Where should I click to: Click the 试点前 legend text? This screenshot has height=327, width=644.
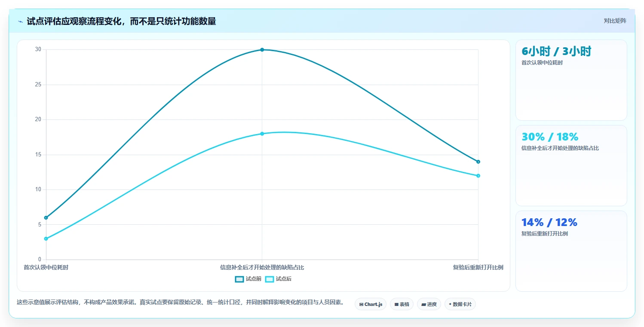tap(254, 279)
